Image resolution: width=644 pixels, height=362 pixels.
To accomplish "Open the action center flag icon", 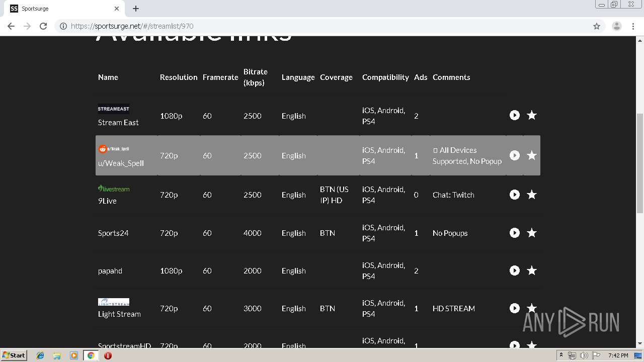I will coord(596,355).
